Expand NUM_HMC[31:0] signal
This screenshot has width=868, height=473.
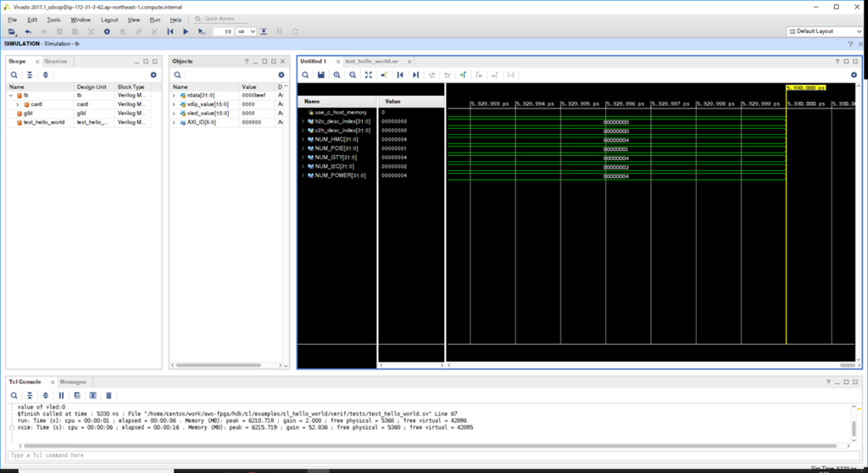(x=303, y=140)
